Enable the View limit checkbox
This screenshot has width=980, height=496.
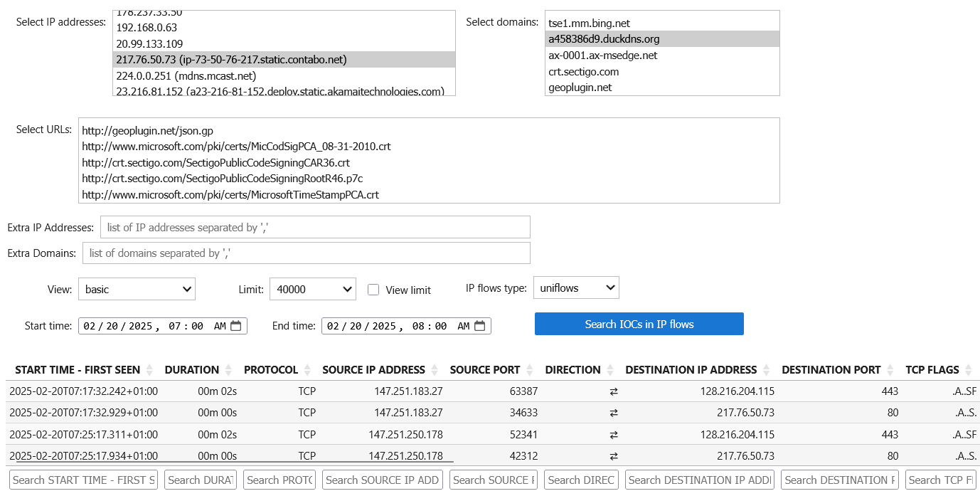(x=373, y=289)
